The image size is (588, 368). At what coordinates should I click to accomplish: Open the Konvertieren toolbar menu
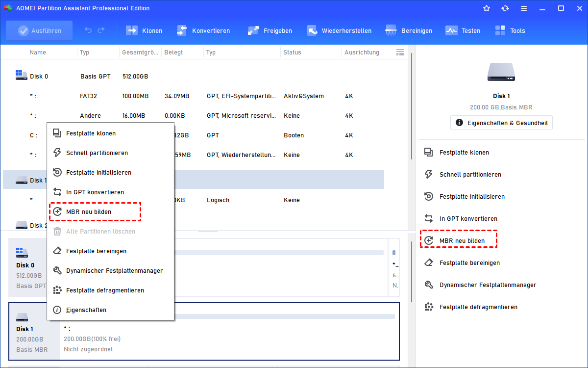pyautogui.click(x=203, y=30)
